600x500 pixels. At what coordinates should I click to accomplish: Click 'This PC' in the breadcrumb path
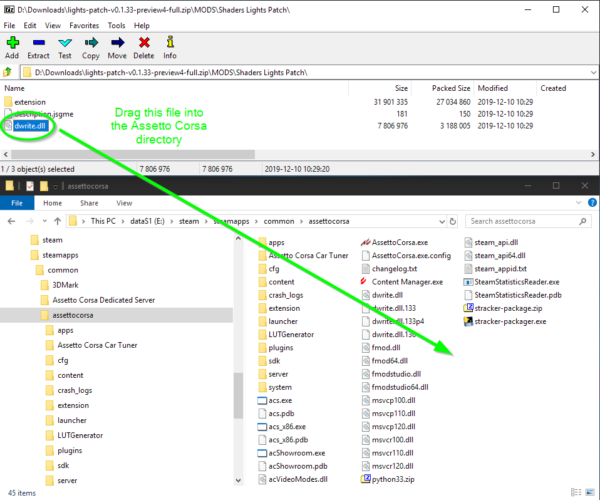103,221
